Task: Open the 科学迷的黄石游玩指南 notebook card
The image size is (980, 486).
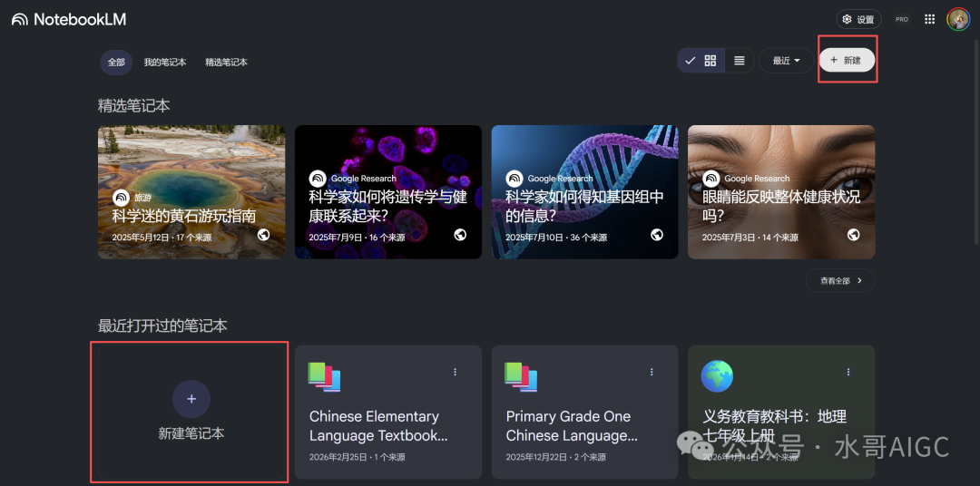Action: click(191, 192)
